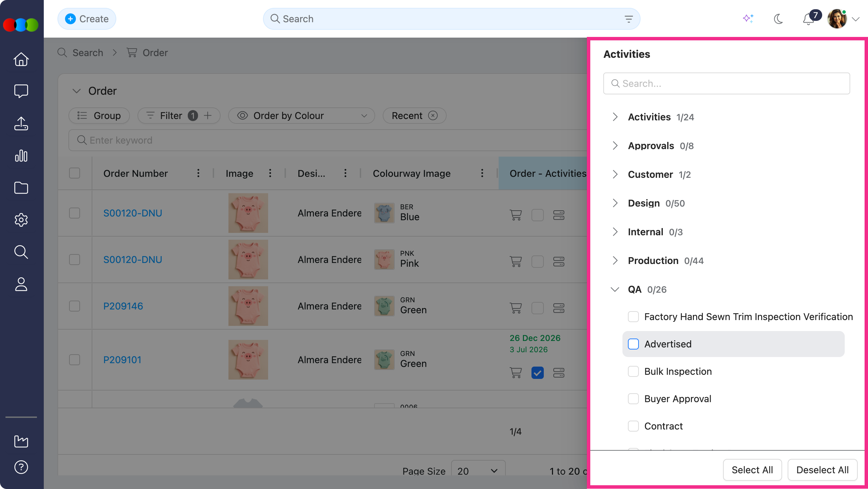868x489 pixels.
Task: Open the upload sidebar icon
Action: coord(21,123)
